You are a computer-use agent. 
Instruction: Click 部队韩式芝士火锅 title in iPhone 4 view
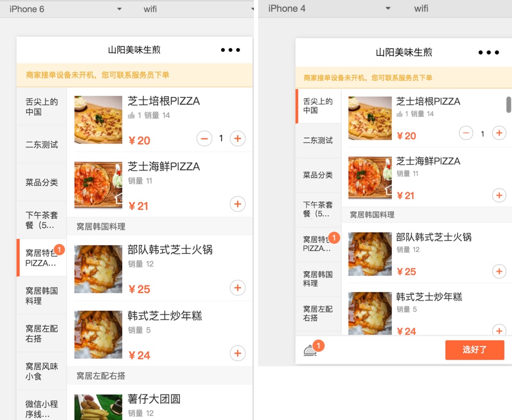point(434,237)
